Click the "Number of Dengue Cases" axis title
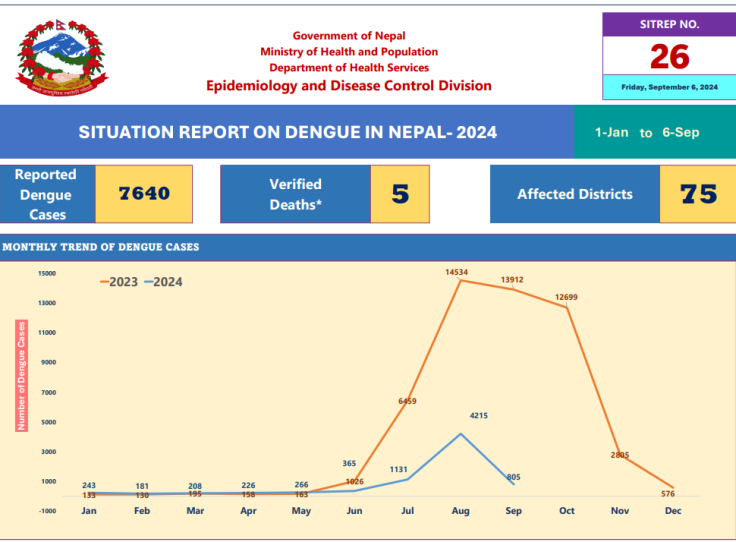This screenshot has height=542, width=736. (22, 376)
